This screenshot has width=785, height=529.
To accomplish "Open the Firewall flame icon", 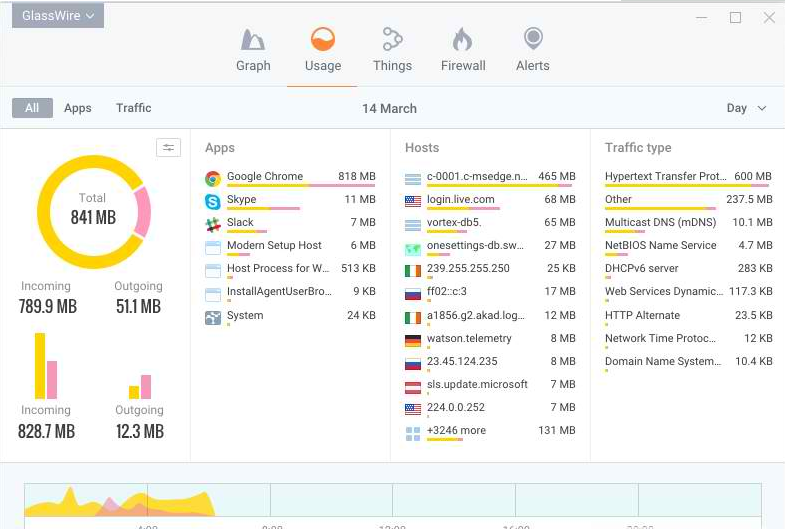I will pyautogui.click(x=463, y=39).
